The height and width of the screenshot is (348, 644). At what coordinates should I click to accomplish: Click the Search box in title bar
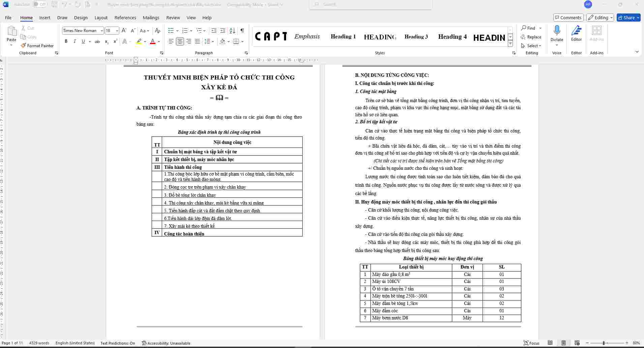371,4
